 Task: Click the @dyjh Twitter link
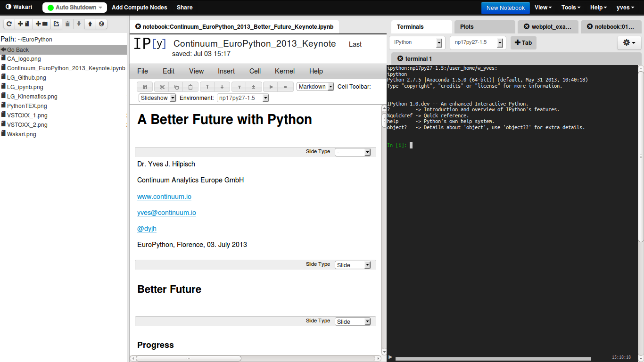(147, 229)
